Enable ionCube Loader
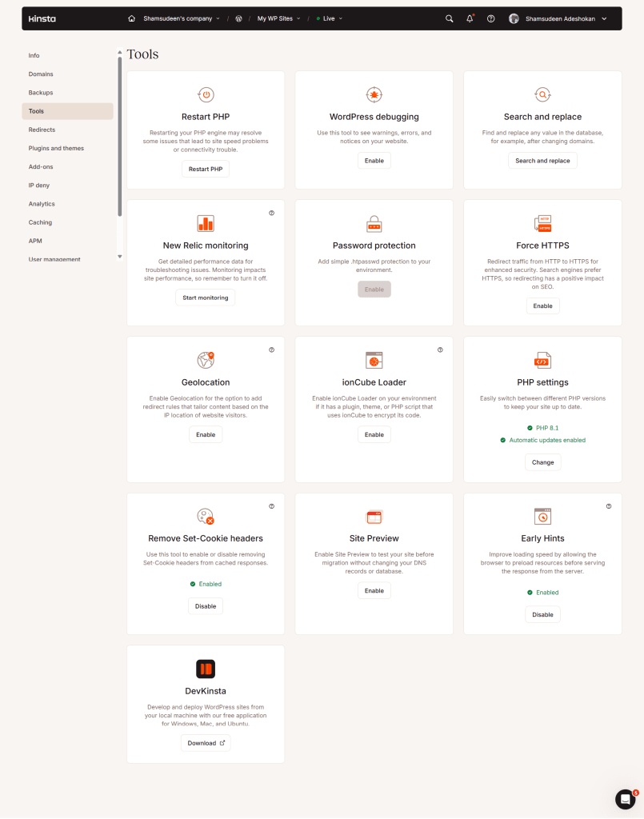This screenshot has width=644, height=819. coord(374,434)
